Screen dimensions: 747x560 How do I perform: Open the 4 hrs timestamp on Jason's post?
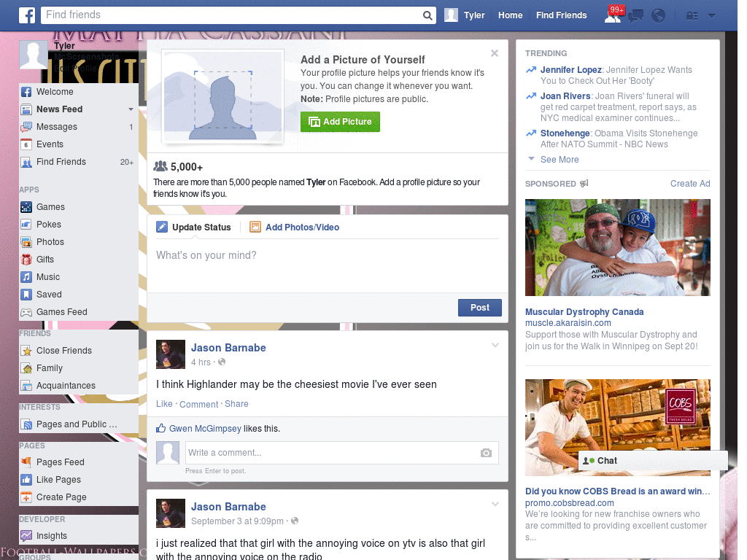pyautogui.click(x=201, y=362)
